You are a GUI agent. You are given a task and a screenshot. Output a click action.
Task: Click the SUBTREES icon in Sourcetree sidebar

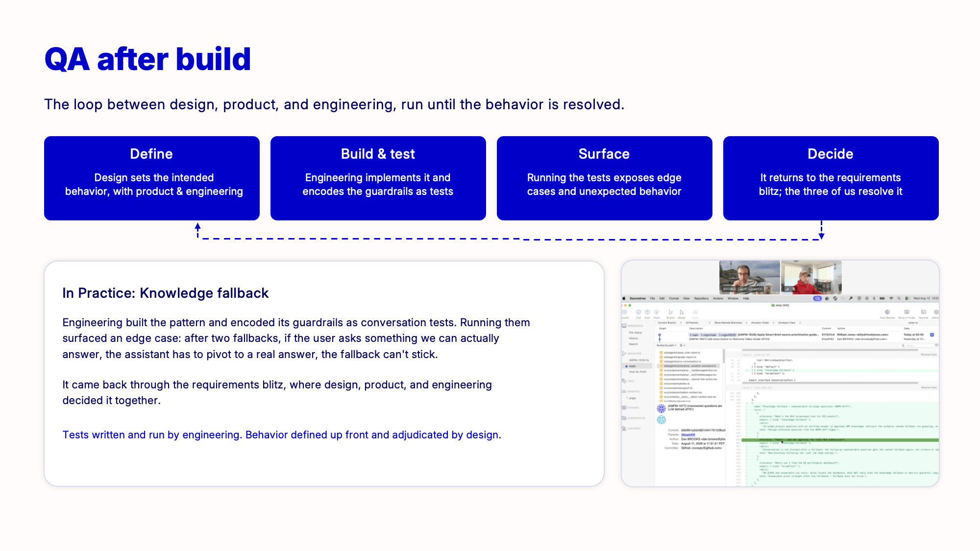tap(624, 429)
